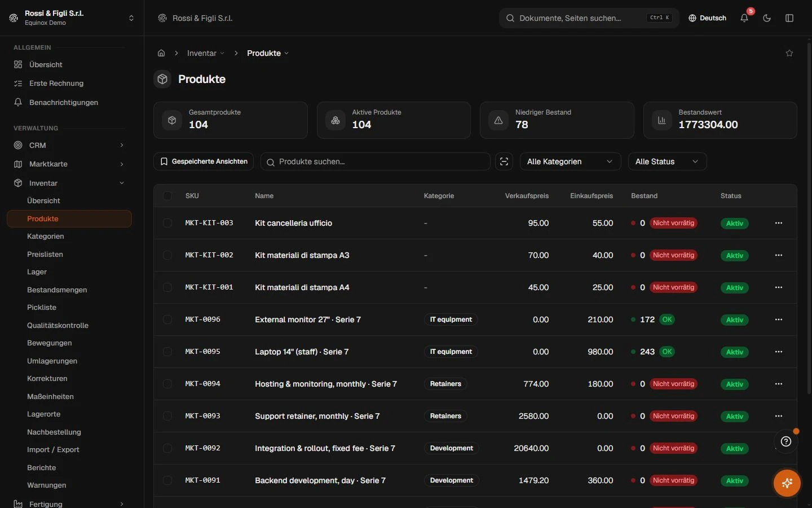812x508 pixels.
Task: Star this page as favorite
Action: [x=789, y=53]
